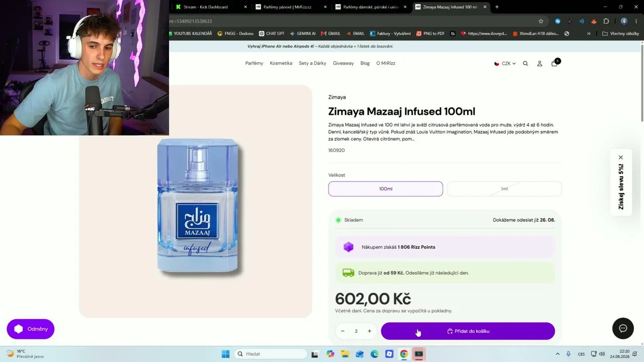The height and width of the screenshot is (362, 644).
Task: Open the CHAT GPT bookmark
Action: tap(272, 34)
